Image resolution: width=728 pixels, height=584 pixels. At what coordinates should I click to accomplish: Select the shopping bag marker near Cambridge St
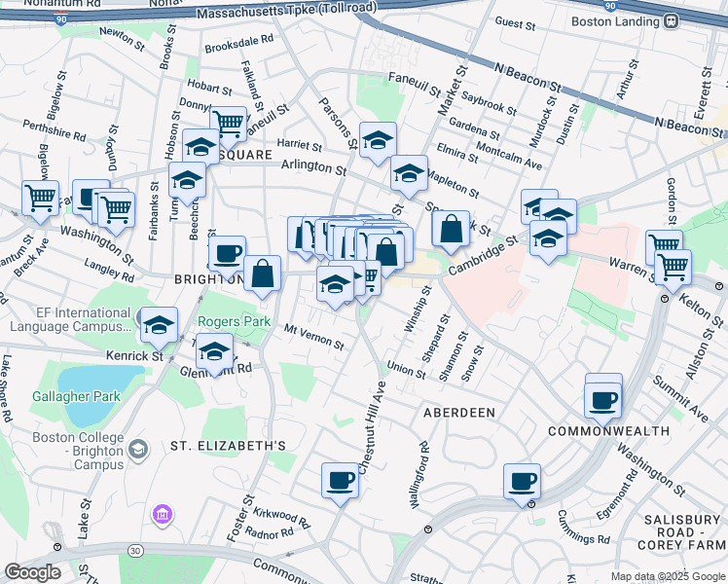click(x=451, y=229)
